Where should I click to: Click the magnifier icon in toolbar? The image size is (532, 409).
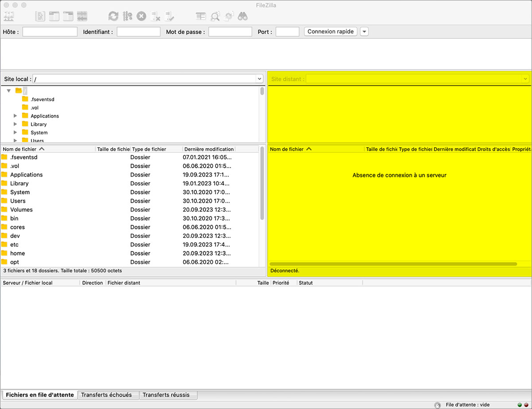215,16
